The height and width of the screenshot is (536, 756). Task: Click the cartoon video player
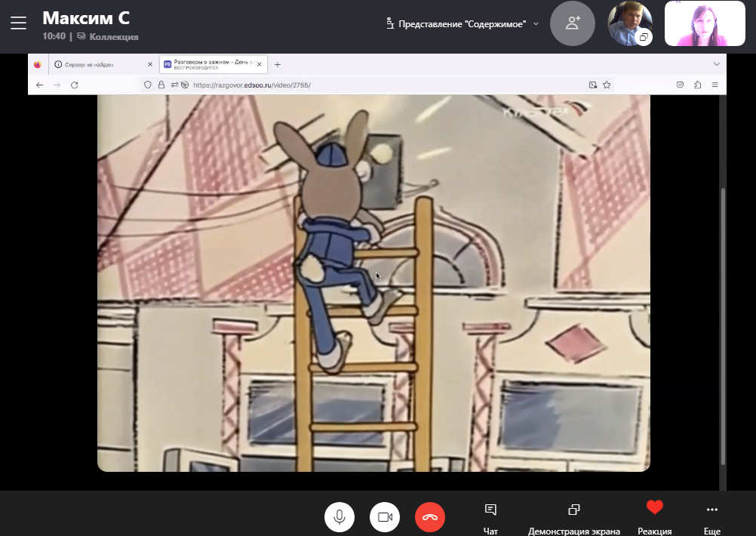tap(373, 283)
